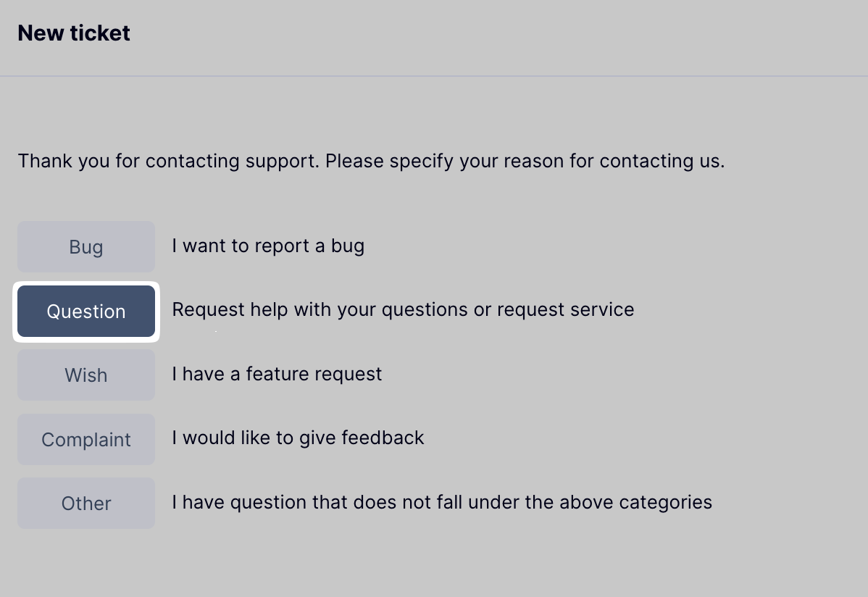Click the "Thank you for contacting support" message
The width and height of the screenshot is (868, 597).
[x=371, y=161]
